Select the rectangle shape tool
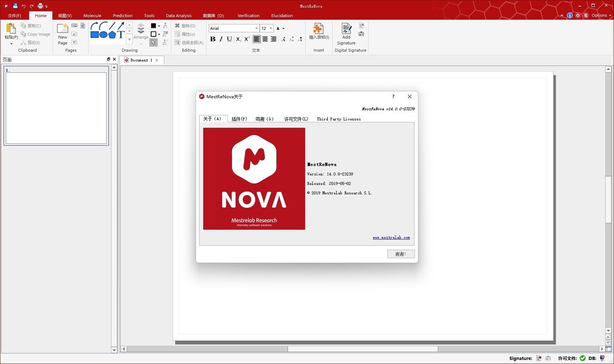The width and height of the screenshot is (614, 364). (94, 35)
